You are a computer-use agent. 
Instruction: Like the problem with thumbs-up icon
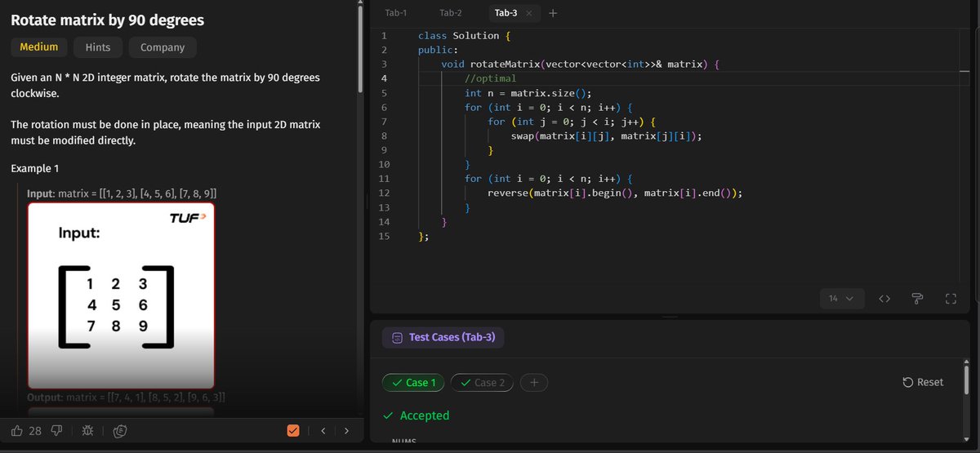click(x=17, y=430)
